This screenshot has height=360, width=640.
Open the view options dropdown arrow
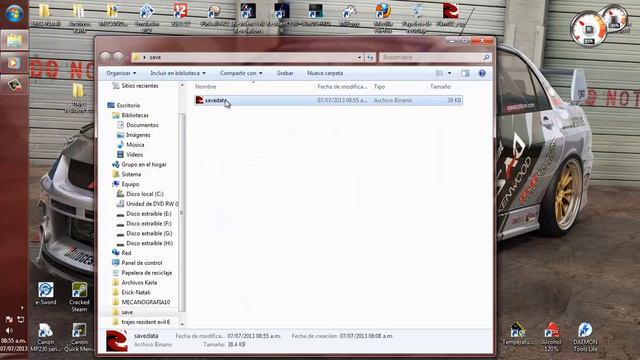coord(449,73)
